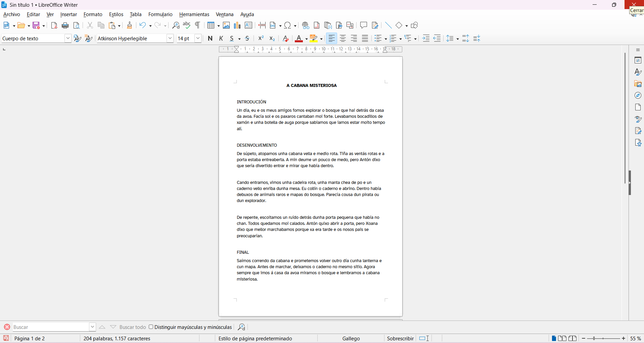This screenshot has height=343, width=644.
Task: Insert an image from the toolbar
Action: [226, 26]
